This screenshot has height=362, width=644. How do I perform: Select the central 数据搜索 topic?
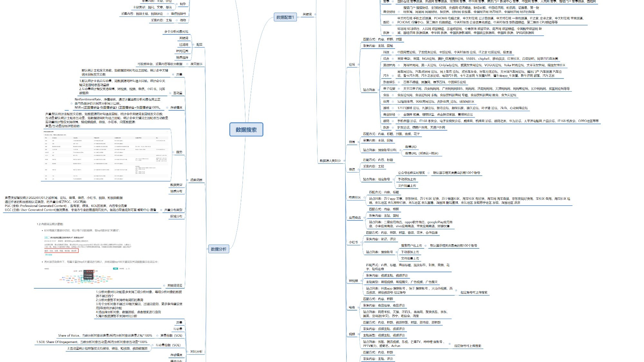click(x=246, y=129)
